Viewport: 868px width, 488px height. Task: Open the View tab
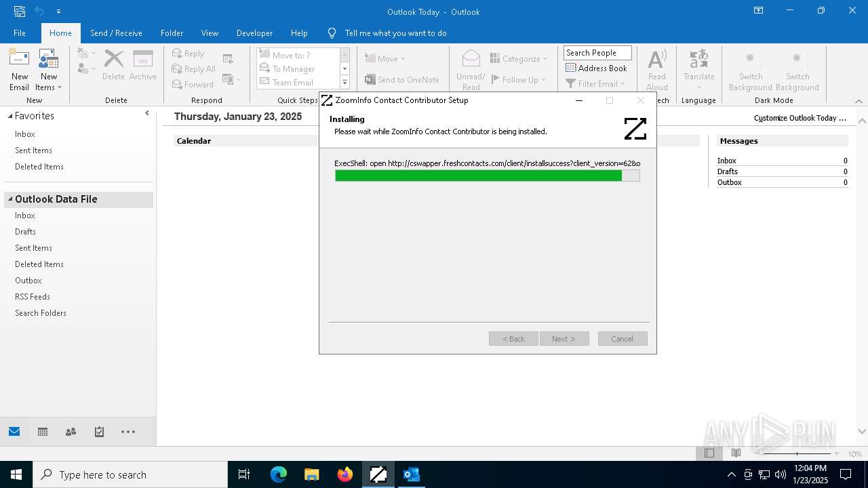point(210,33)
